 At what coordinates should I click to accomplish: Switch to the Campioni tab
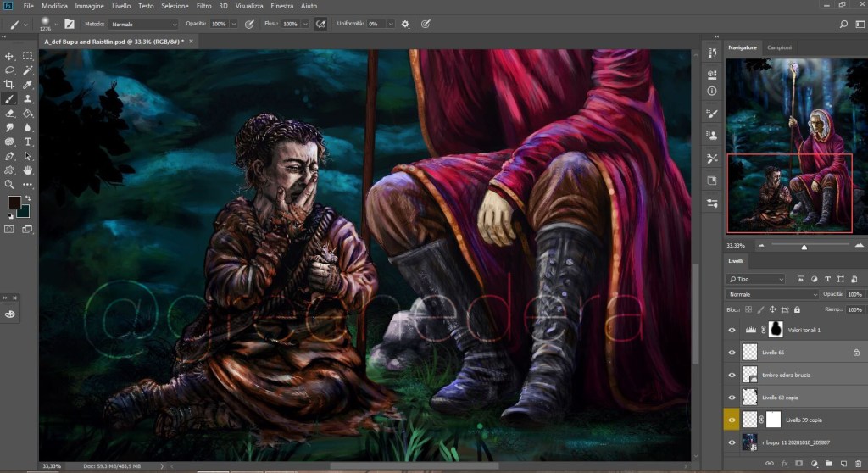point(779,47)
